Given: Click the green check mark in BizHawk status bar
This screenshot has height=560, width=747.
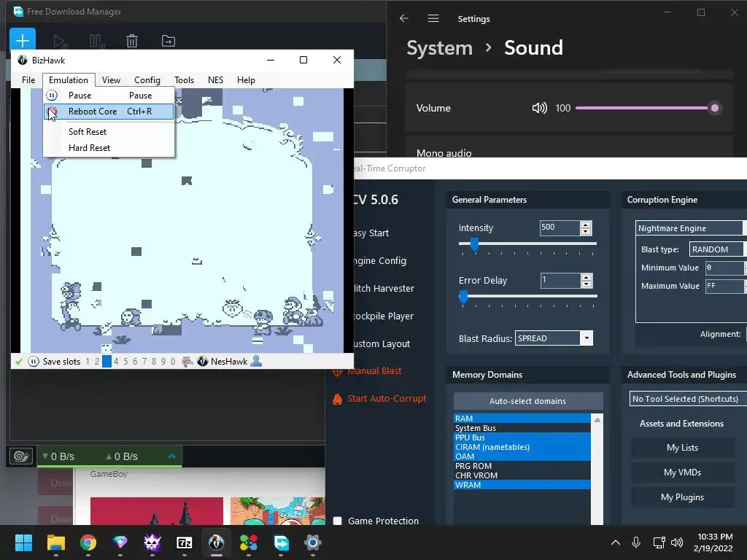Looking at the screenshot, I should (x=18, y=362).
